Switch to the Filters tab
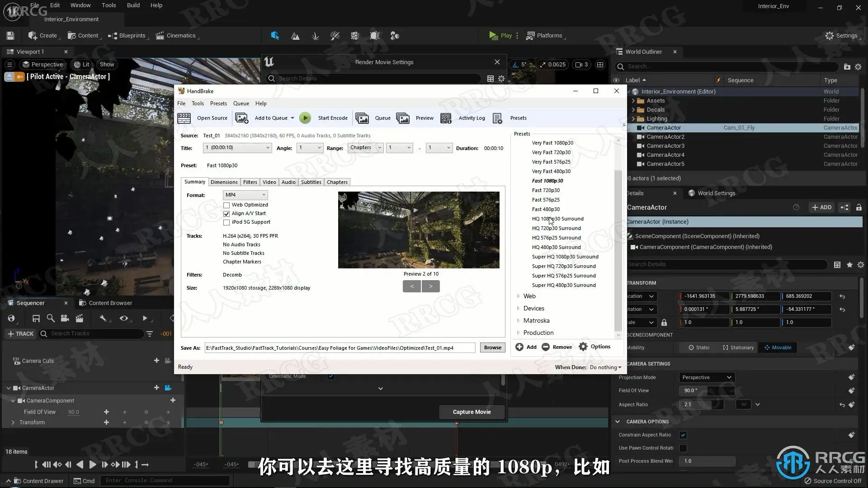The height and width of the screenshot is (488, 868). pos(250,182)
